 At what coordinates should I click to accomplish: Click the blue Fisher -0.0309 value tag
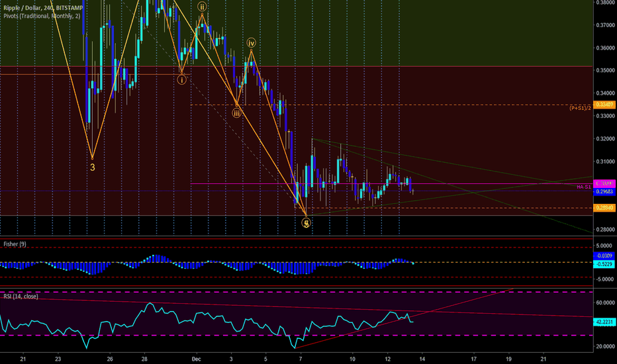(x=604, y=255)
